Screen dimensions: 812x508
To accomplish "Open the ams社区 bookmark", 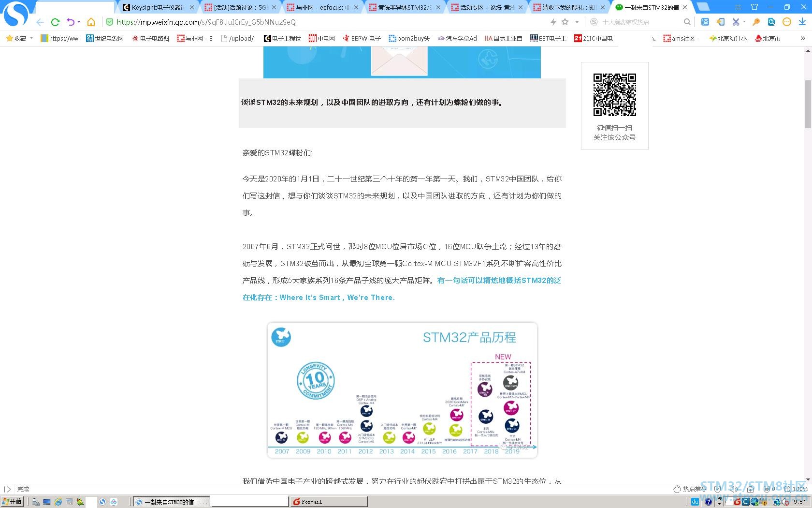I will (681, 38).
